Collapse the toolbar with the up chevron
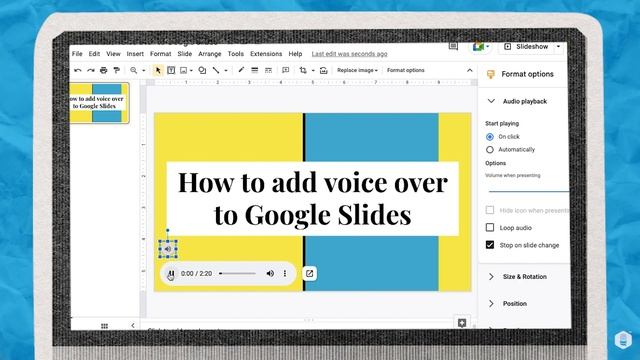This screenshot has height=360, width=640. 470,70
